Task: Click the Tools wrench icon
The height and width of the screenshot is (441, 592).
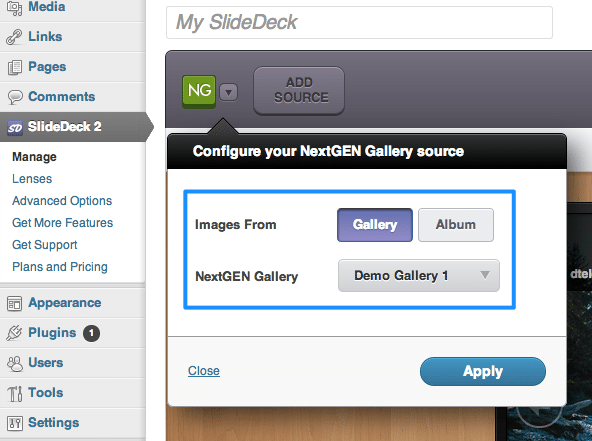Action: click(x=15, y=393)
